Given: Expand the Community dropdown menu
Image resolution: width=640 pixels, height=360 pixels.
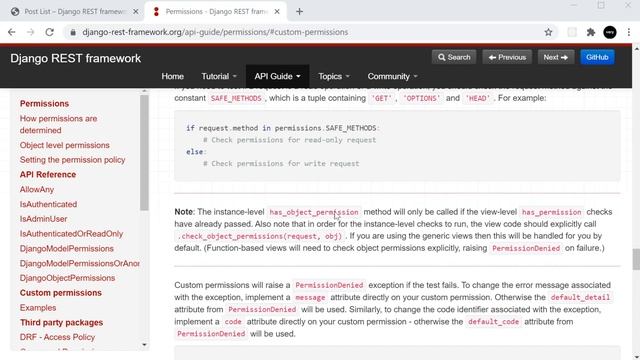Looking at the screenshot, I should click(x=392, y=76).
